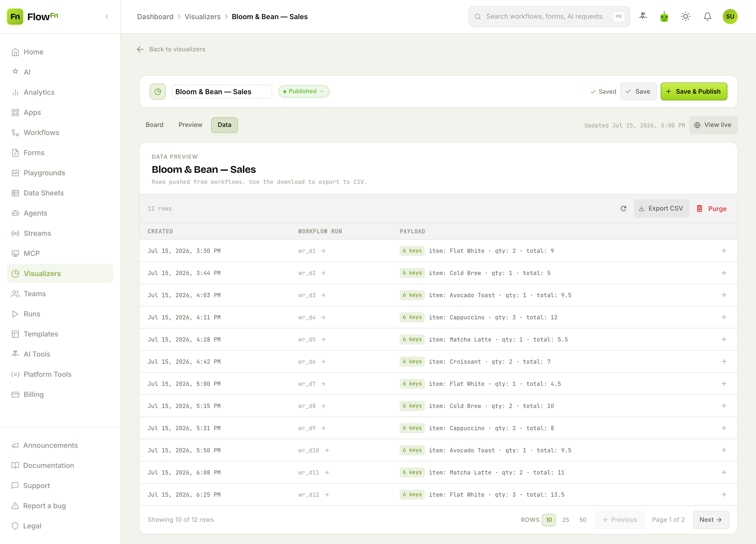
Task: Open Analytics in sidebar
Action: click(60, 92)
